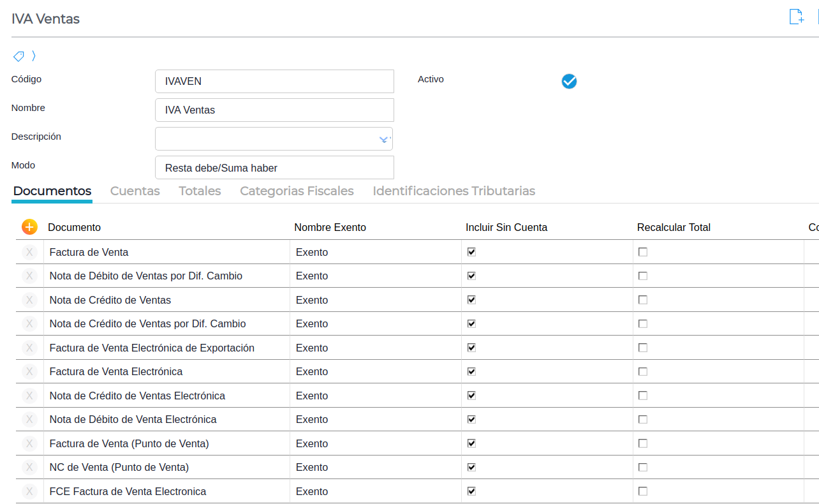Image resolution: width=819 pixels, height=504 pixels.
Task: Delete the NC de Venta (Punto de Venta) row
Action: tap(29, 467)
